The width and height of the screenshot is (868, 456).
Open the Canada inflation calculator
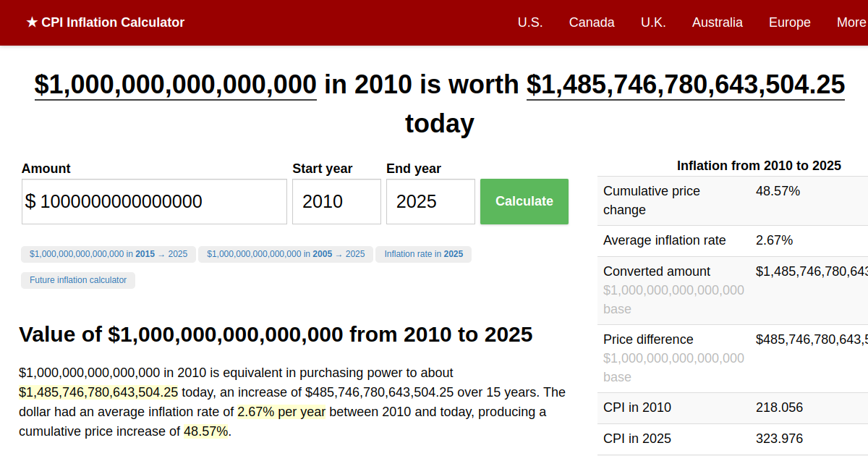[x=592, y=22]
